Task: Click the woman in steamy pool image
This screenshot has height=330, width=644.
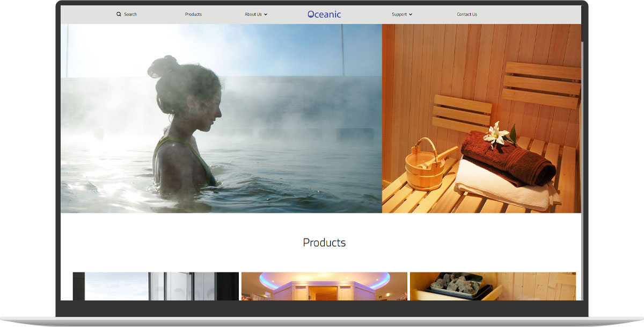Action: point(221,118)
